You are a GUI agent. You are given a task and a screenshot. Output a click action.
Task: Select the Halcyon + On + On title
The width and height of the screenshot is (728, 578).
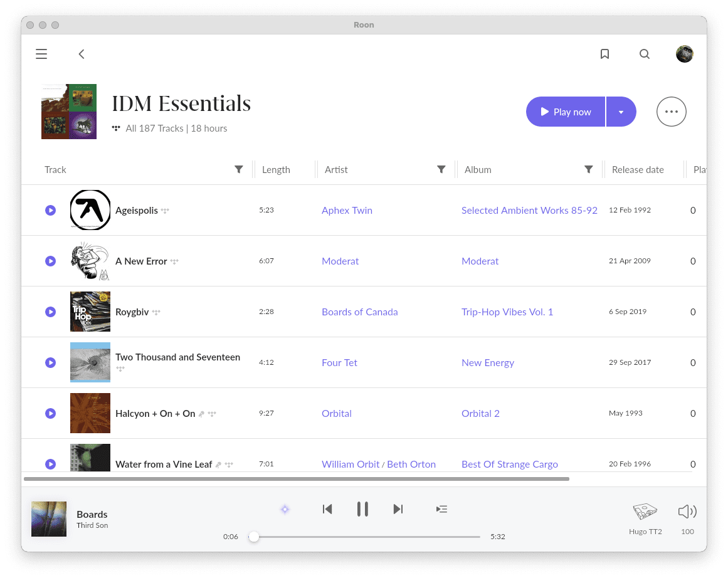coord(155,413)
